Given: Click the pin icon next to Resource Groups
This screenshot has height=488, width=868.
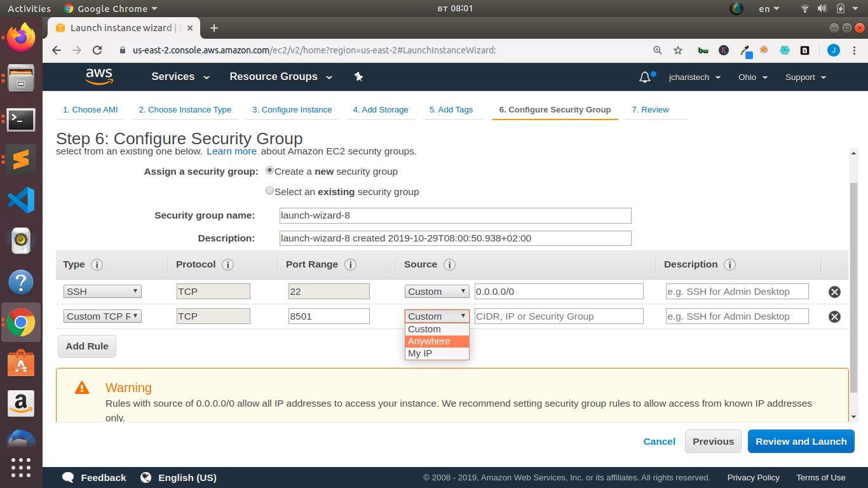Looking at the screenshot, I should (x=358, y=76).
